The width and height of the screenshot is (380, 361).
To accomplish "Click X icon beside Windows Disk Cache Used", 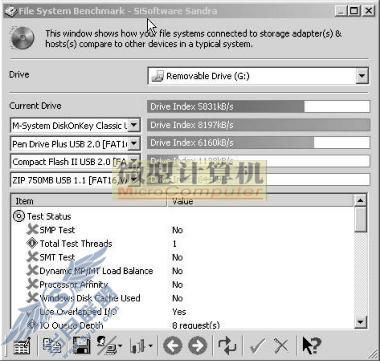I will (32, 298).
